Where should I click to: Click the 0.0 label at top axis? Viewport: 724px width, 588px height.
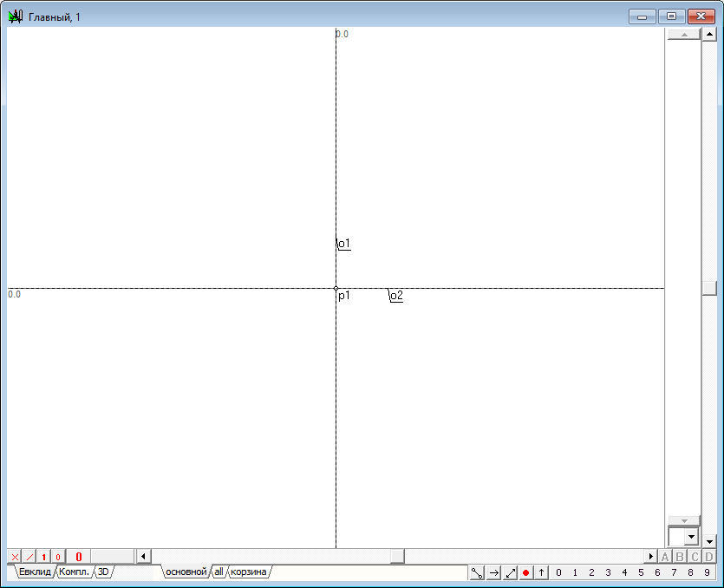[342, 34]
